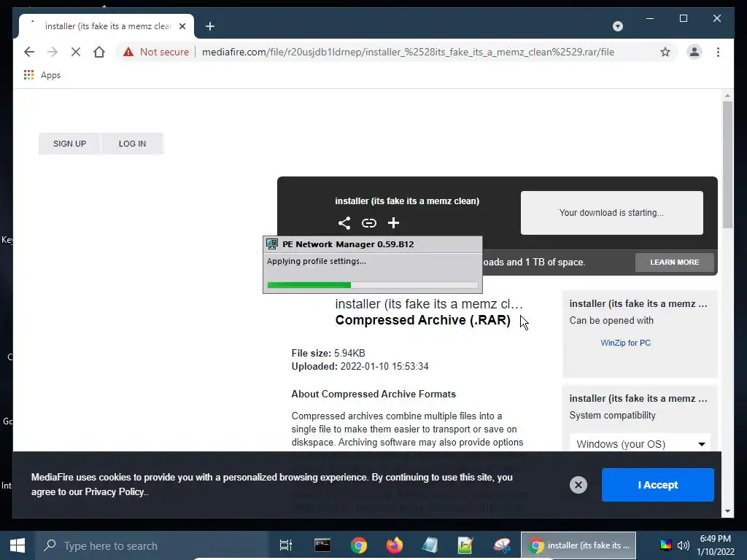Click the SIGN UP button
The width and height of the screenshot is (747, 560).
[69, 144]
